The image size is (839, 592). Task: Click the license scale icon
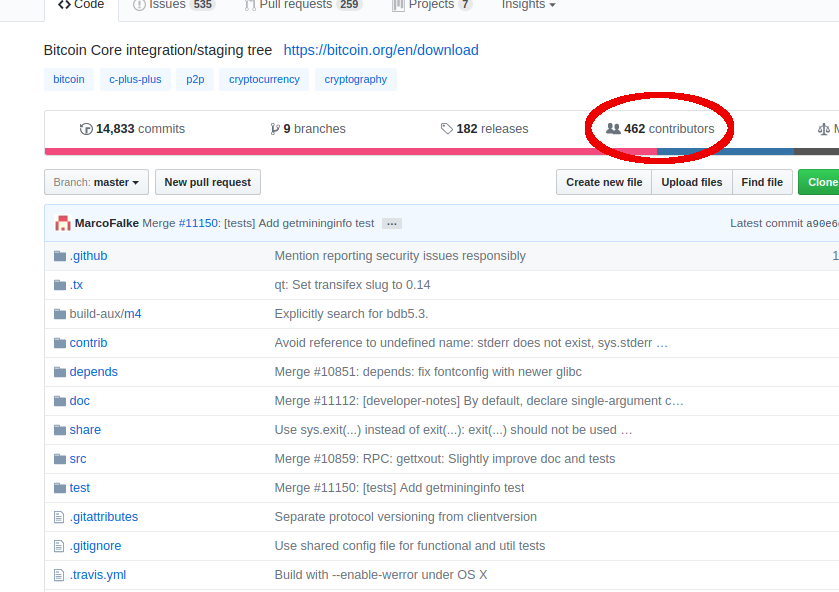click(x=823, y=129)
